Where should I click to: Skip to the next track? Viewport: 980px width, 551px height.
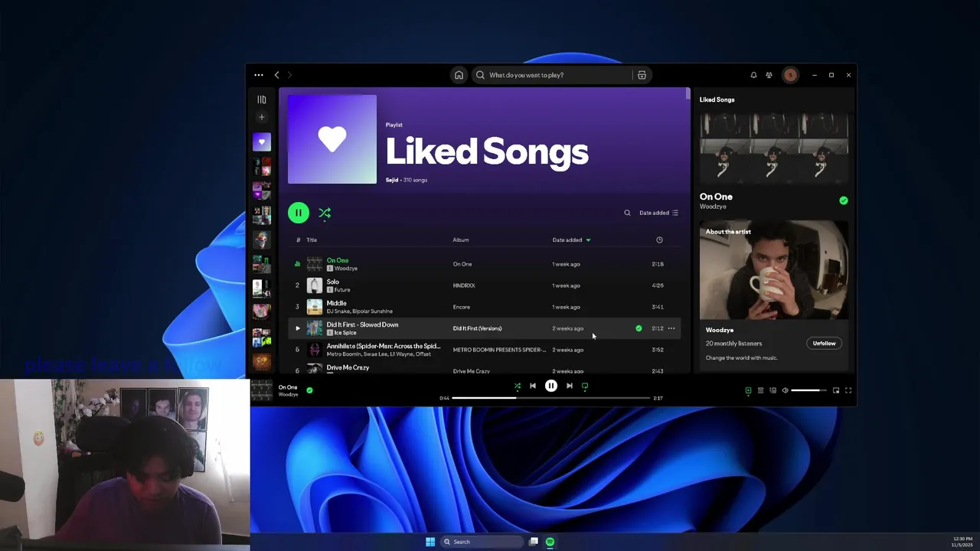(x=570, y=386)
